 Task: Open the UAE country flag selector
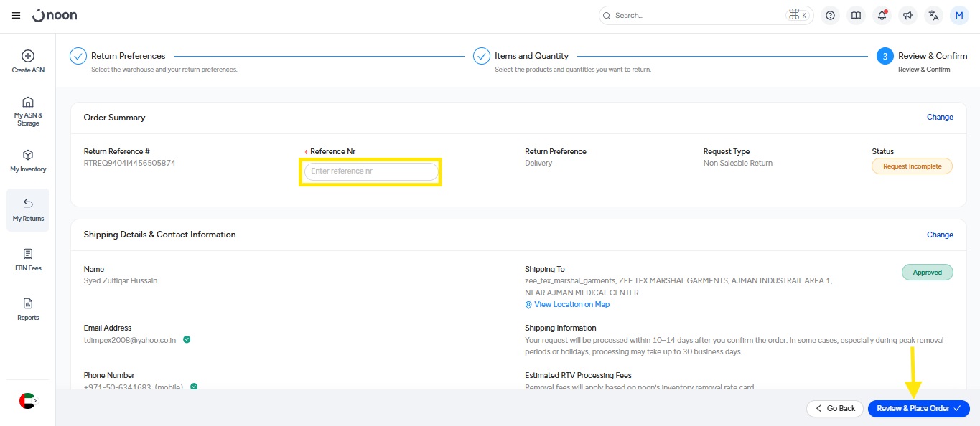pyautogui.click(x=27, y=401)
